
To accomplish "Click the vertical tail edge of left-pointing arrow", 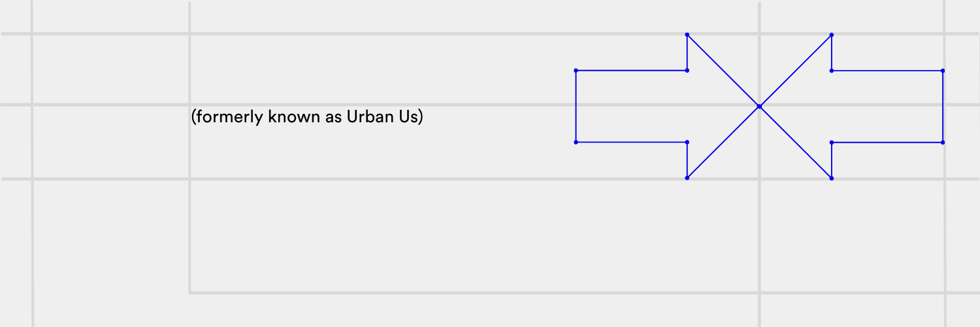I will click(x=943, y=106).
